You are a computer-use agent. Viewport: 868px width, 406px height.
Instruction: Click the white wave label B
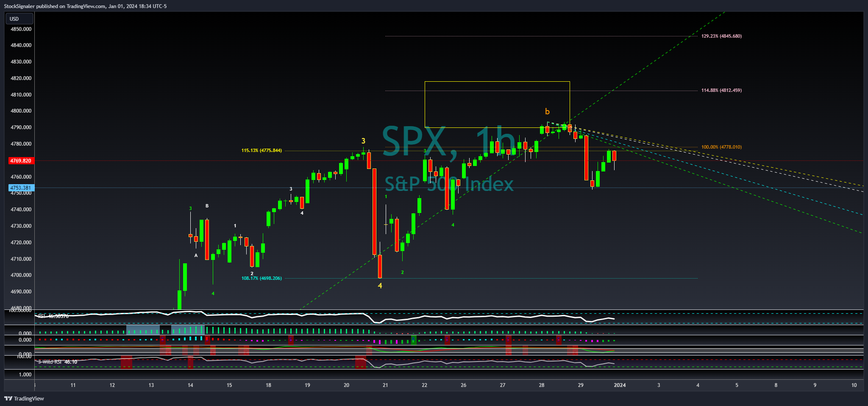pos(207,206)
